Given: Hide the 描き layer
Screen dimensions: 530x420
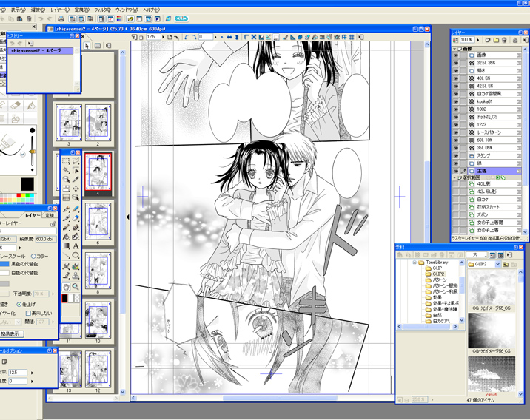Looking at the screenshot, I should [456, 70].
